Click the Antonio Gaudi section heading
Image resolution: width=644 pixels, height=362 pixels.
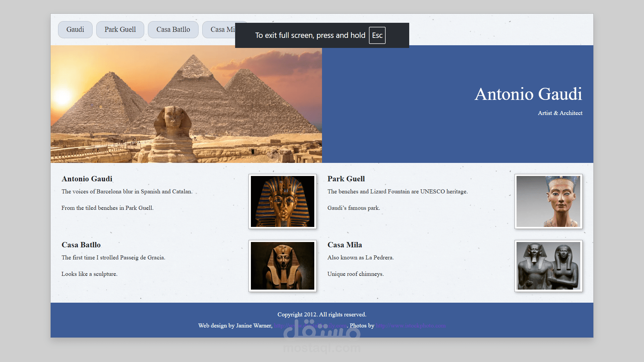(87, 179)
